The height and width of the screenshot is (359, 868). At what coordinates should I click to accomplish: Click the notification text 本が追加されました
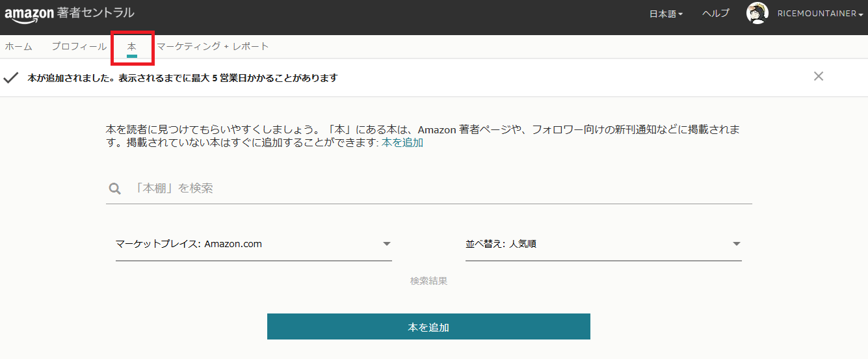[x=68, y=77]
